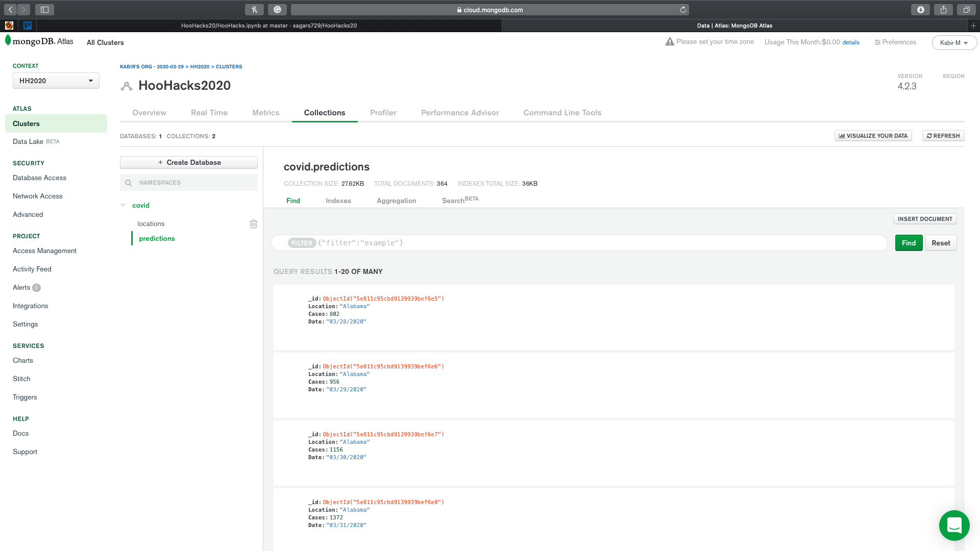Click Refresh collections button
Image resolution: width=980 pixels, height=551 pixels.
click(x=943, y=136)
